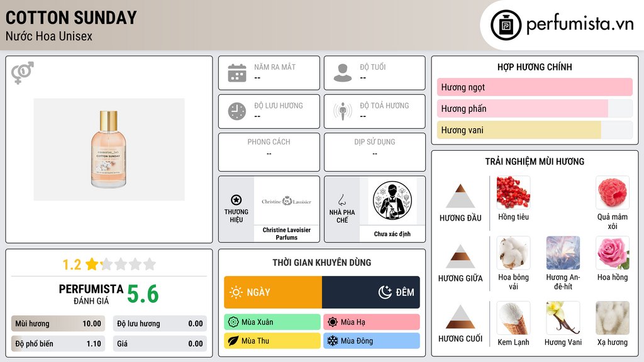Select the Mùa Hạ season tag
This screenshot has width=644, height=362.
[372, 322]
